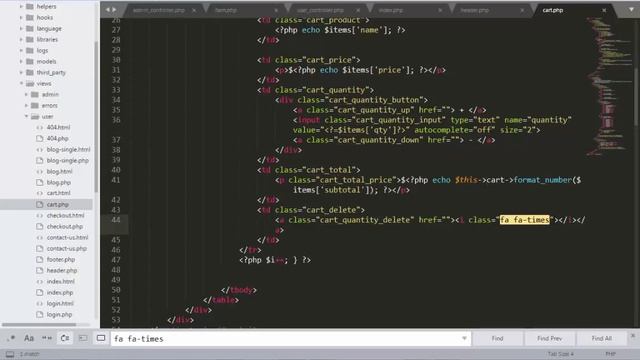Open PHP syntax selector in status bar
Viewport: 640px width, 360px height.
611,354
